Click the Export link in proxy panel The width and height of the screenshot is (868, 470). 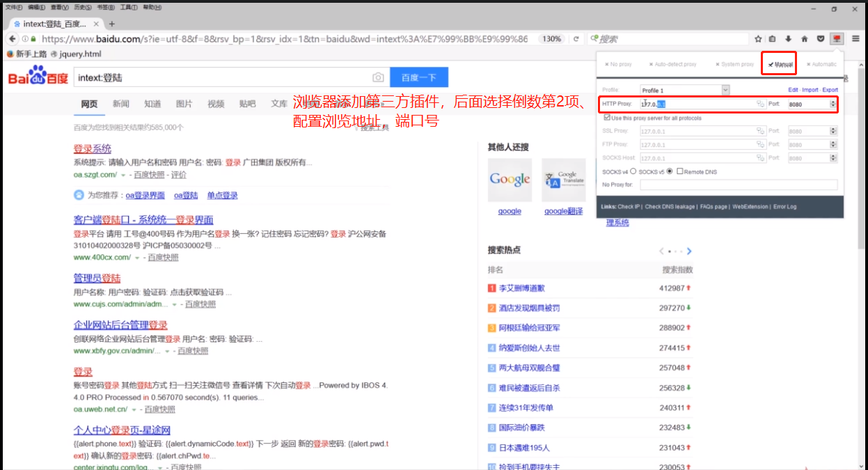tap(830, 90)
